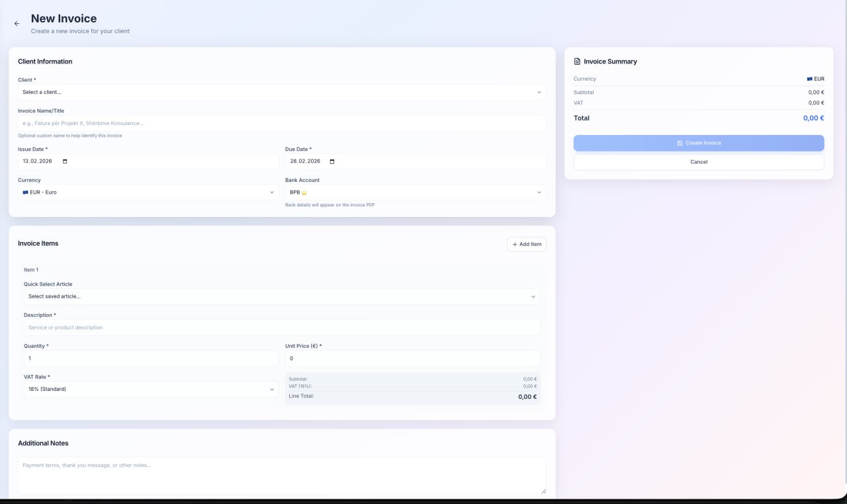The width and height of the screenshot is (847, 504).
Task: Click the Add Item button
Action: pyautogui.click(x=527, y=244)
